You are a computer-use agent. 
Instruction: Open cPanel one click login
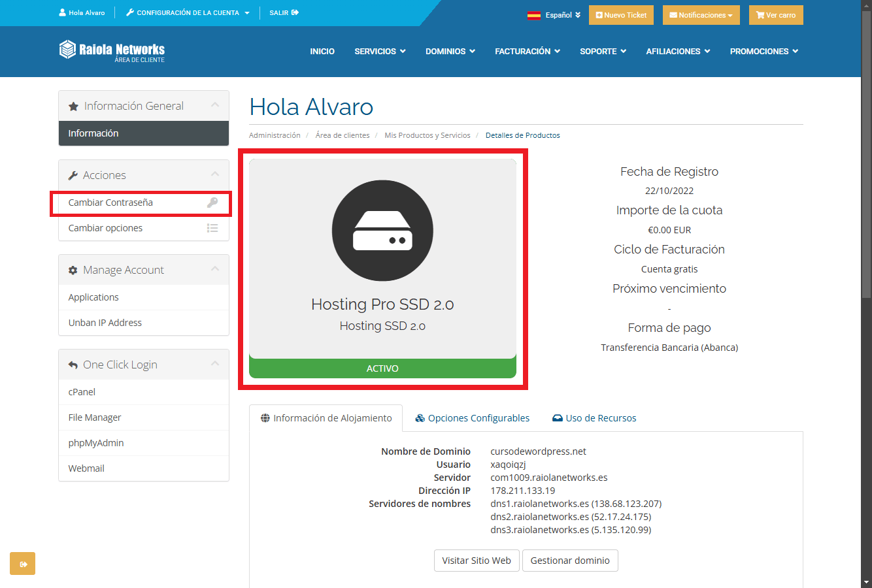click(x=144, y=392)
